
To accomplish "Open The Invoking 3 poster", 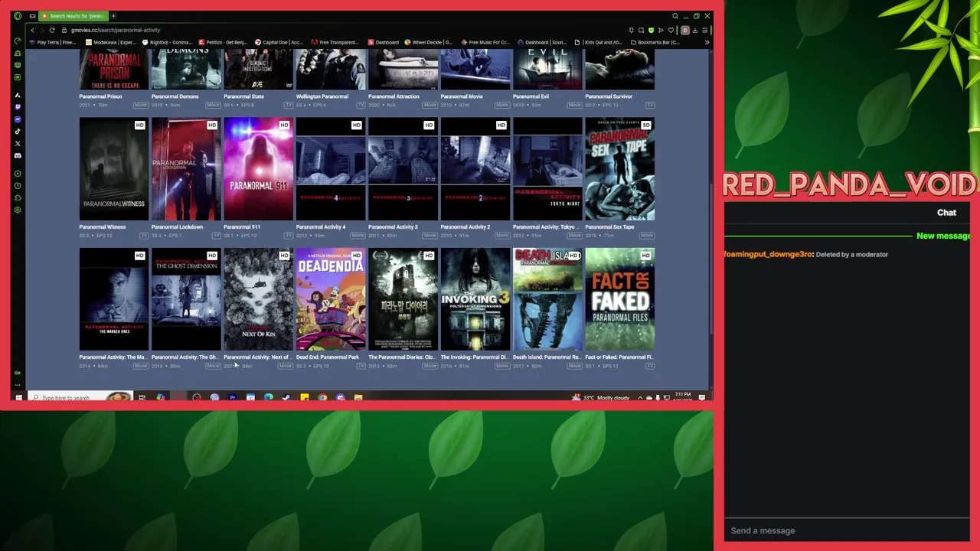I will (475, 299).
